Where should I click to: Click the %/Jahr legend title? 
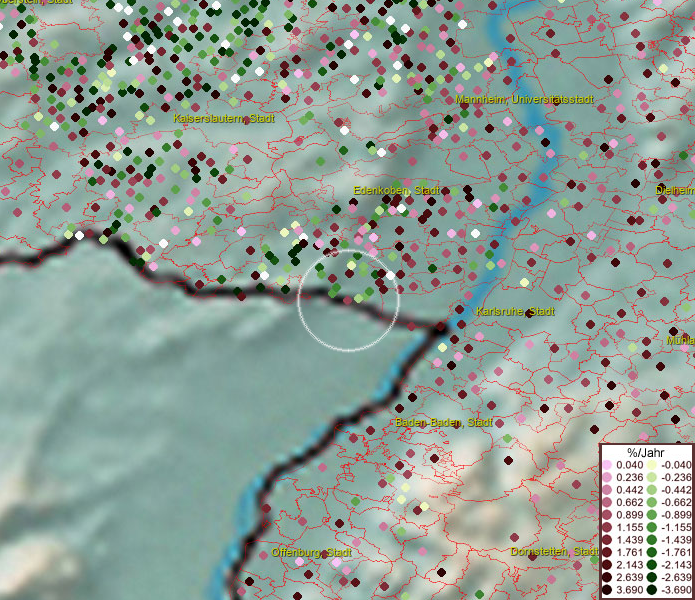[x=646, y=452]
